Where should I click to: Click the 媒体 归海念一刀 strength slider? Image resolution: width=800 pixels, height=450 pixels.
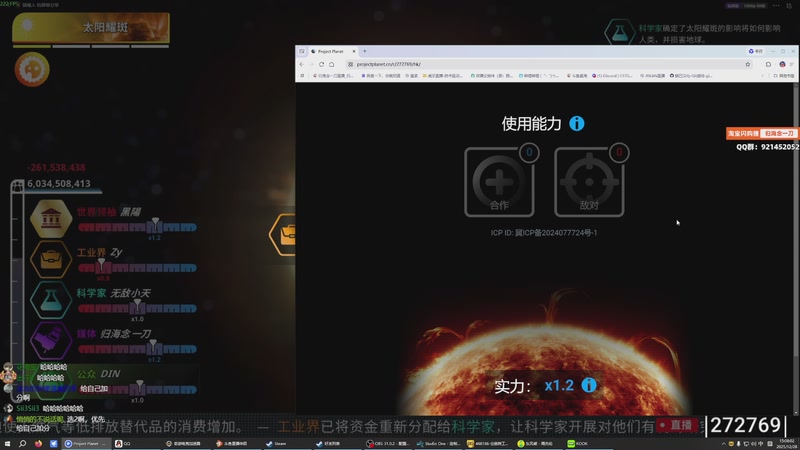point(137,349)
